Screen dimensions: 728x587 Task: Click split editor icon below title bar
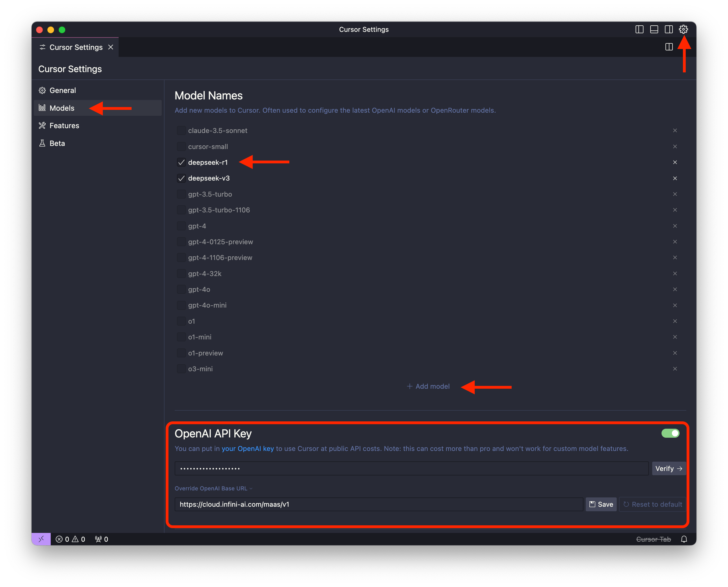tap(669, 47)
